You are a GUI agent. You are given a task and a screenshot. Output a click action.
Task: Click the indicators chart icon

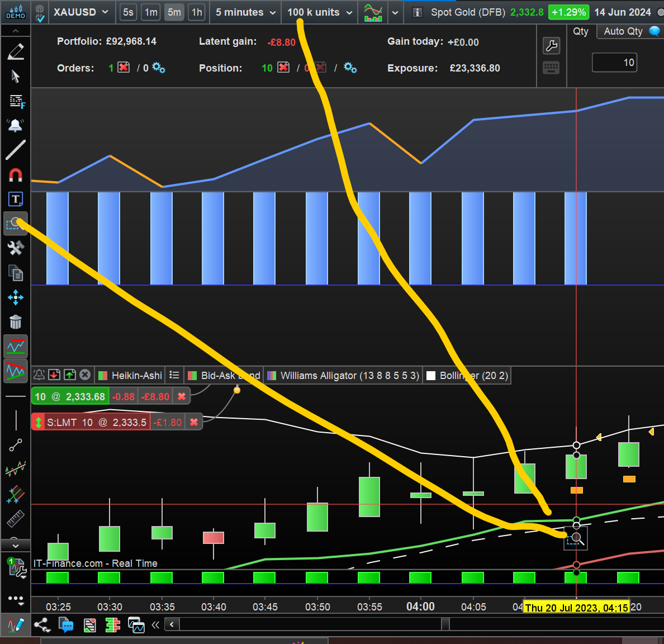click(x=373, y=13)
